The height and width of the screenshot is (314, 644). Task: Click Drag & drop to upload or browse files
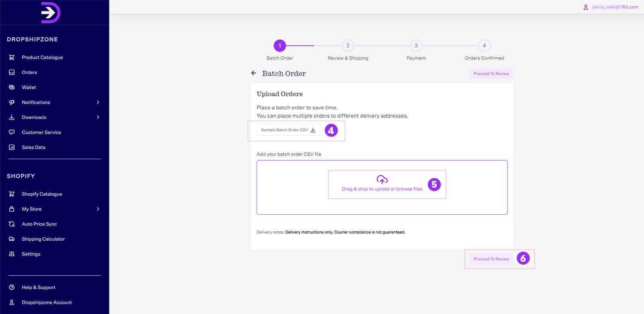tap(382, 189)
